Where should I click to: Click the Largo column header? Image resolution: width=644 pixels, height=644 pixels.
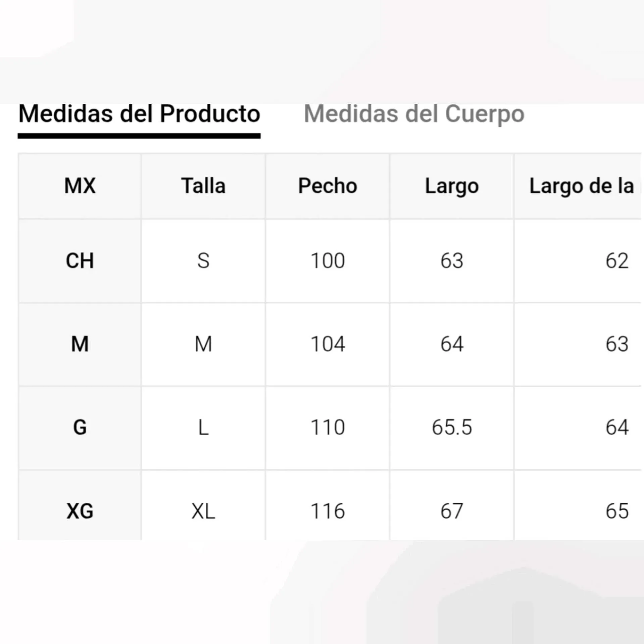(x=452, y=186)
